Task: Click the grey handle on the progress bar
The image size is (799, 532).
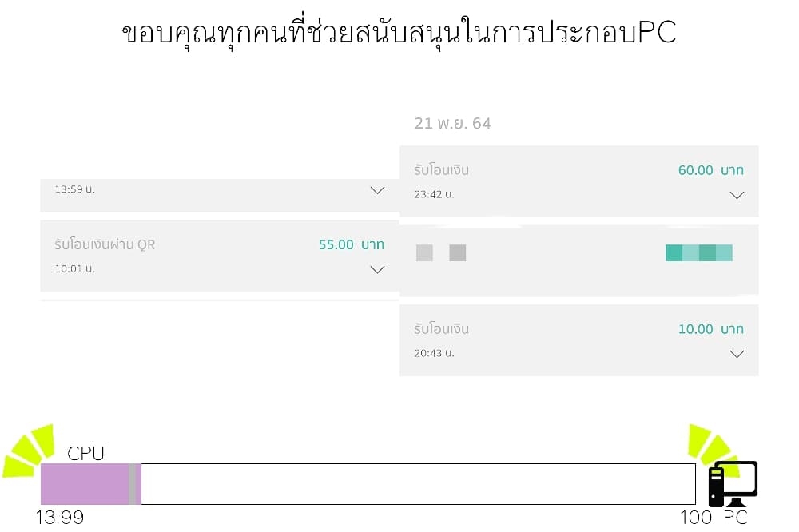Action: pyautogui.click(x=133, y=484)
